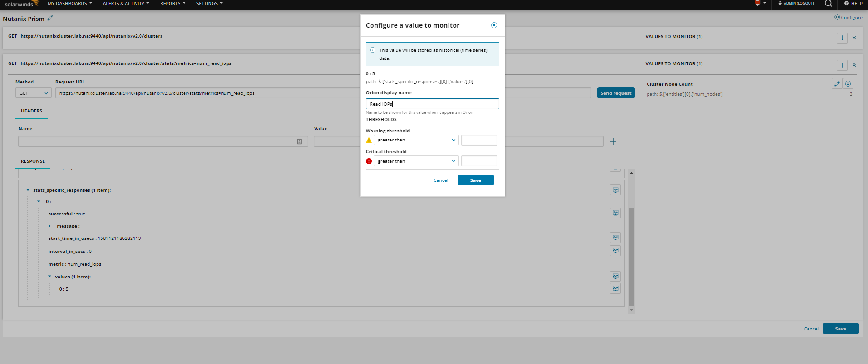Click the metric : num_read_iops row
The width and height of the screenshot is (868, 364).
point(75,264)
